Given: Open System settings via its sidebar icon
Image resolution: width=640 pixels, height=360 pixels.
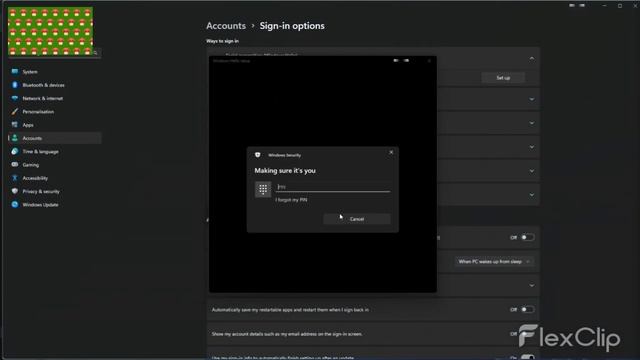Looking at the screenshot, I should (15, 71).
